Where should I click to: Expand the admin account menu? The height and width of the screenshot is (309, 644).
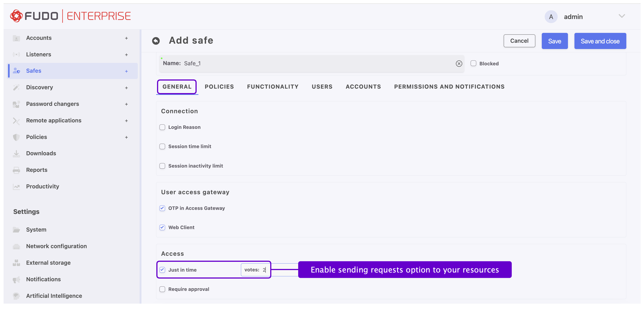622,16
